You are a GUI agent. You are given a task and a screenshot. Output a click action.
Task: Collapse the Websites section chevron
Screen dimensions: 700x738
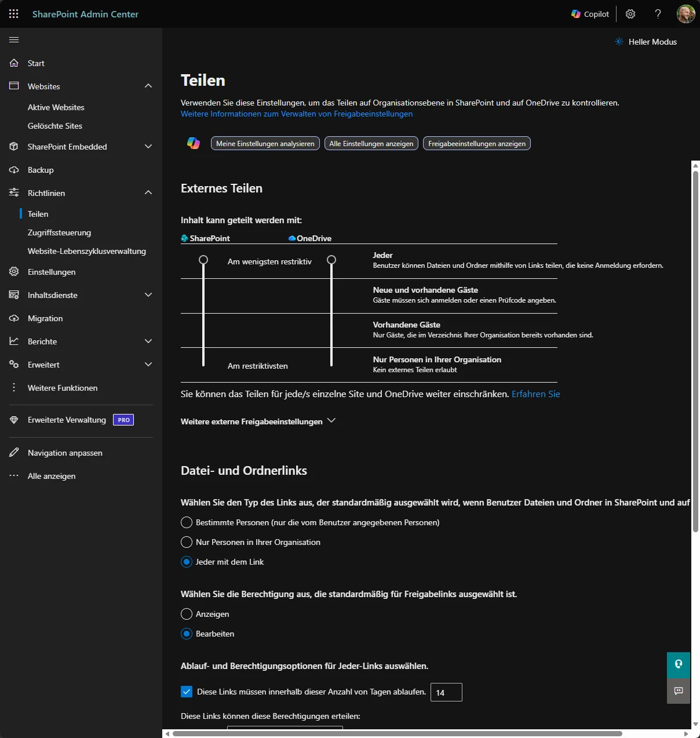(x=148, y=86)
